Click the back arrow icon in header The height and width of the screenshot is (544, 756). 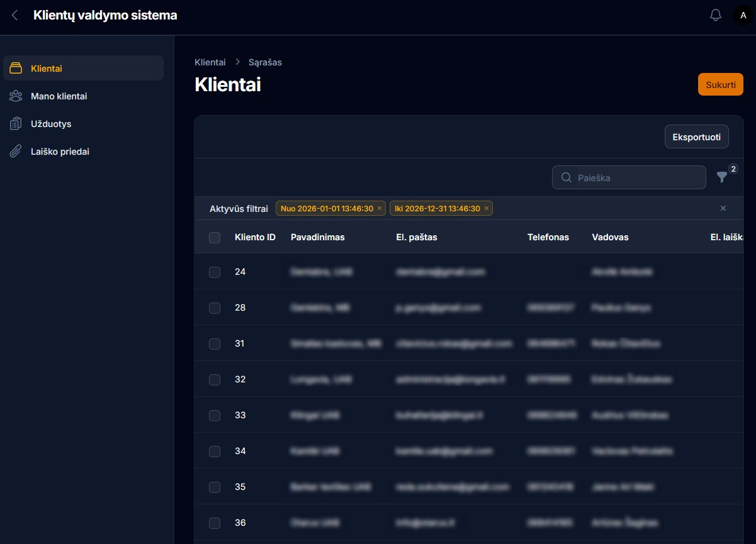tap(15, 16)
